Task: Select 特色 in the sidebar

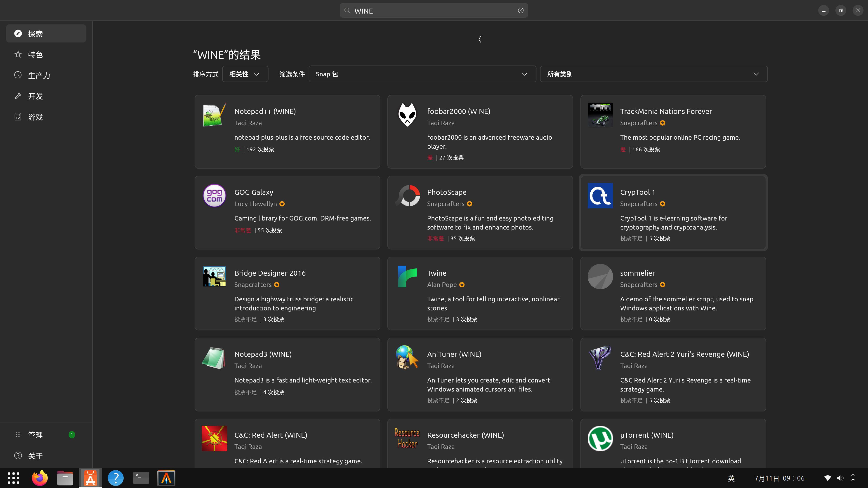Action: (46, 54)
